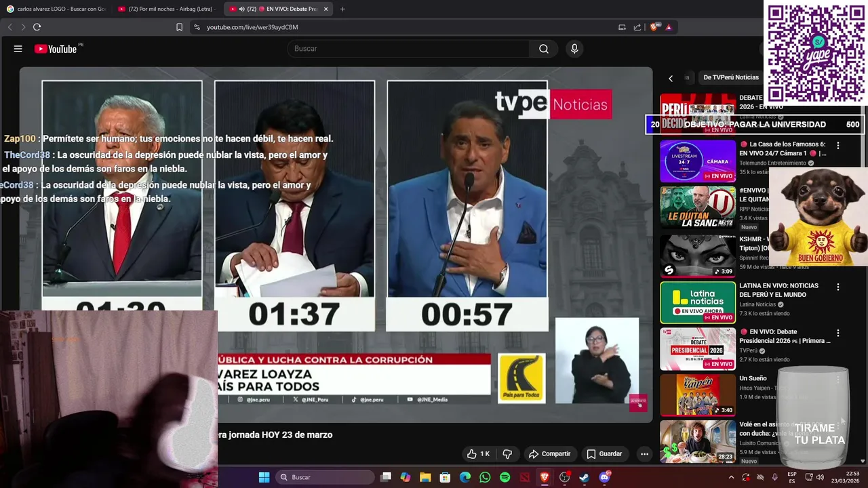
Task: Open Hnos Yaipén Un Sueño thumbnail
Action: point(698,395)
